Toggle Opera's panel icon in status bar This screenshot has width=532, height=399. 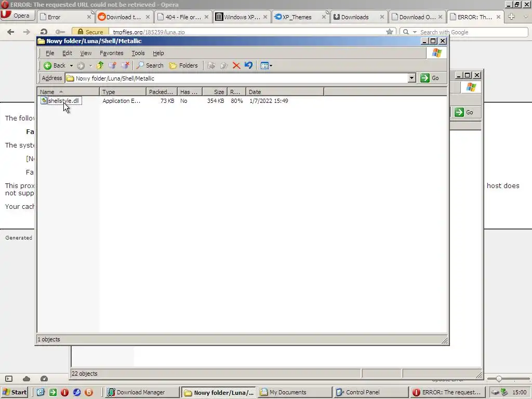(x=9, y=379)
